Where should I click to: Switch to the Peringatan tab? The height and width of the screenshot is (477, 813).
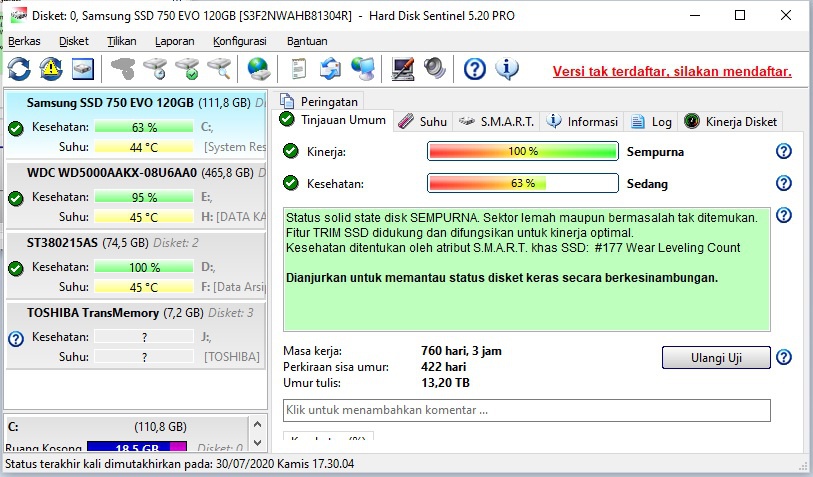[318, 101]
